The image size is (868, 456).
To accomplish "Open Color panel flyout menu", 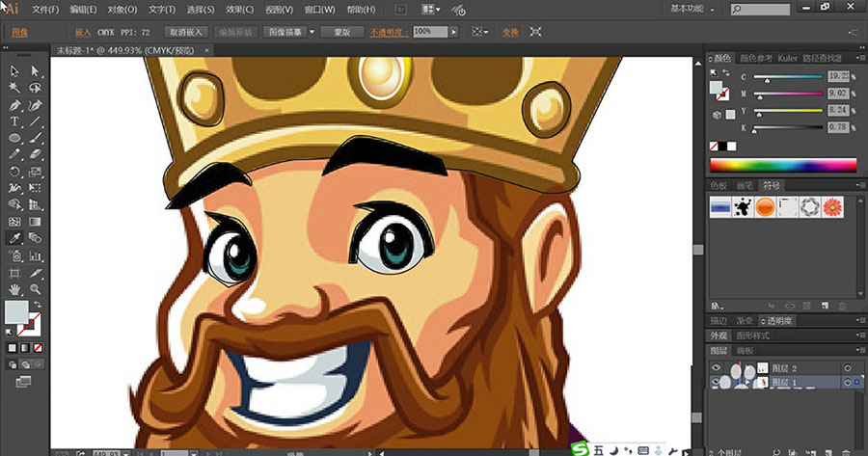I will click(859, 58).
